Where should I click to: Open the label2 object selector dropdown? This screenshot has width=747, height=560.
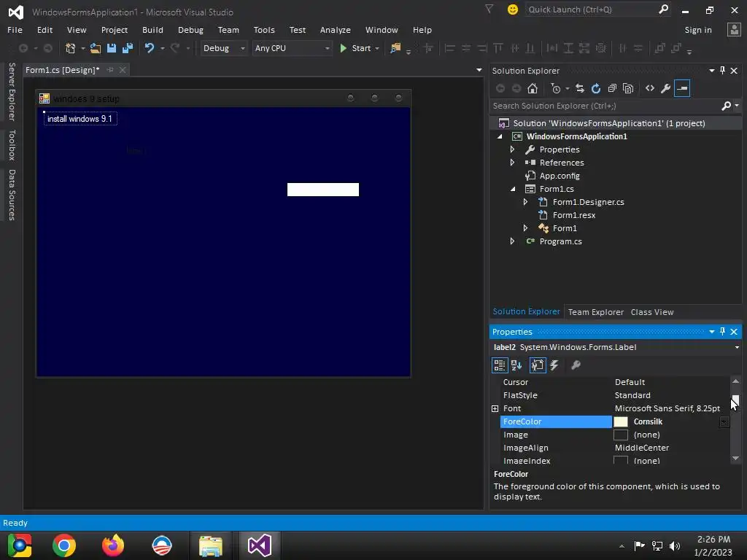(737, 347)
